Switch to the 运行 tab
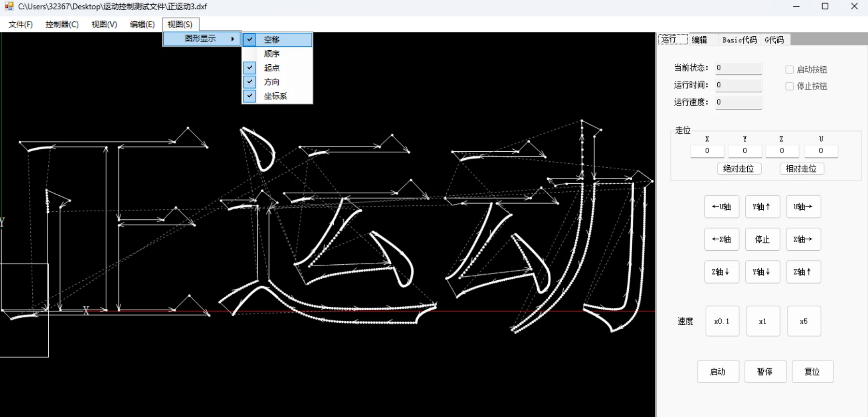This screenshot has width=868, height=417. click(x=672, y=40)
